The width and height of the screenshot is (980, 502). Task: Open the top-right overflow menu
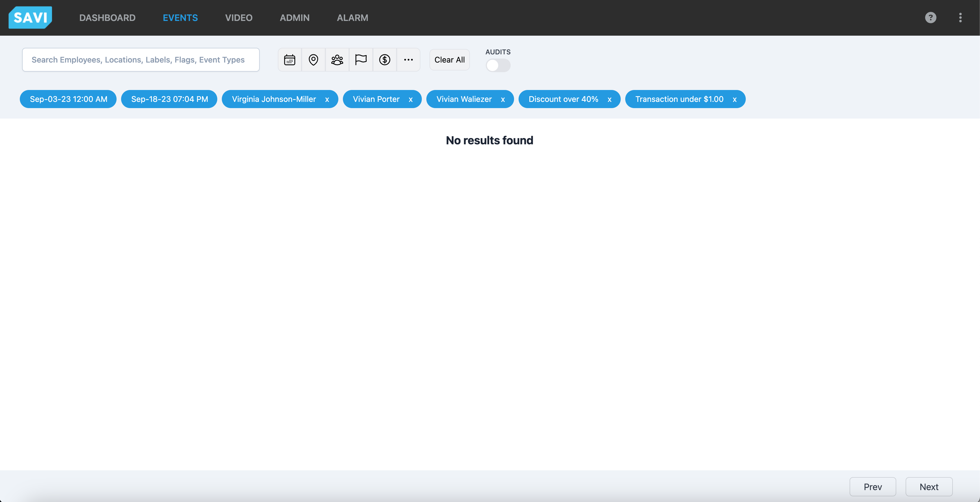[x=960, y=18]
